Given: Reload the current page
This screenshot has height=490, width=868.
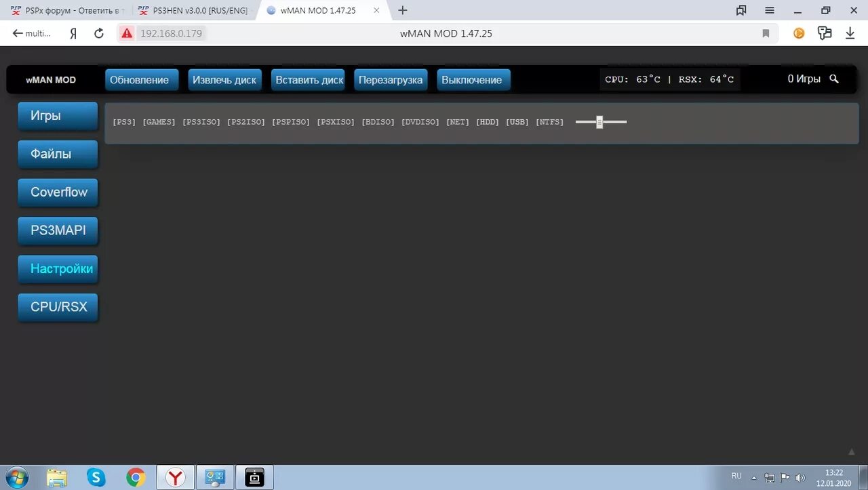Looking at the screenshot, I should point(99,33).
